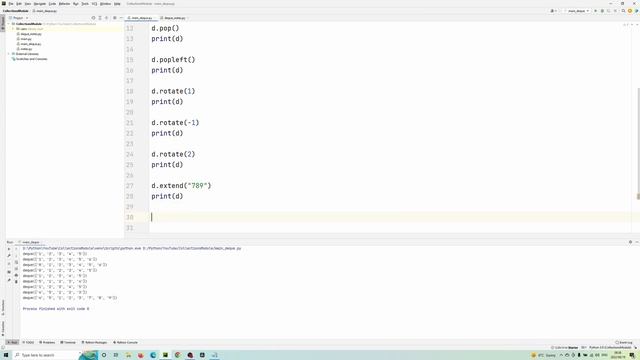Click the locate opened file icon in Project panel
Screen dimensions: 640x360
click(x=93, y=18)
